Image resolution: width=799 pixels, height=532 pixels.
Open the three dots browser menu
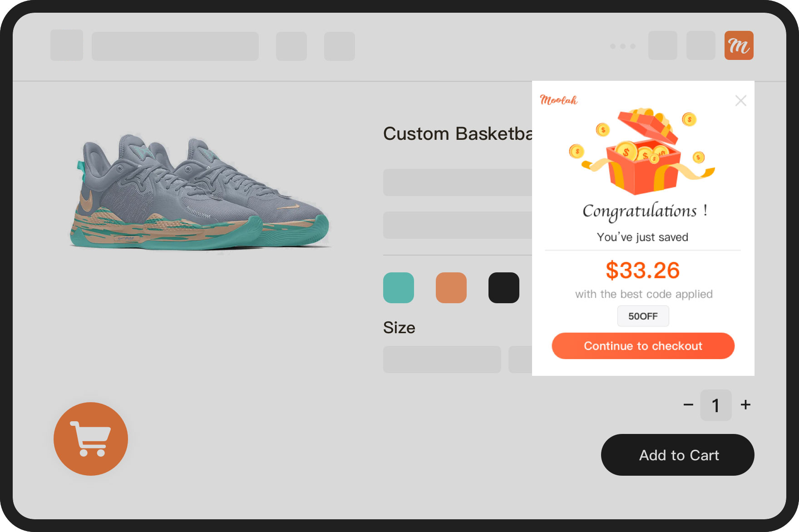click(623, 46)
